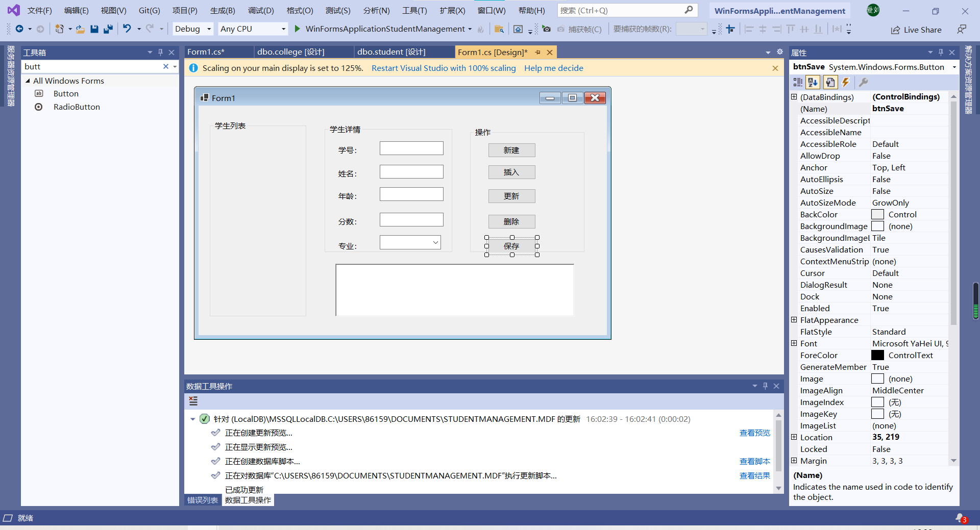980x530 pixels.
Task: Select the 删除 button on the form
Action: click(x=511, y=222)
